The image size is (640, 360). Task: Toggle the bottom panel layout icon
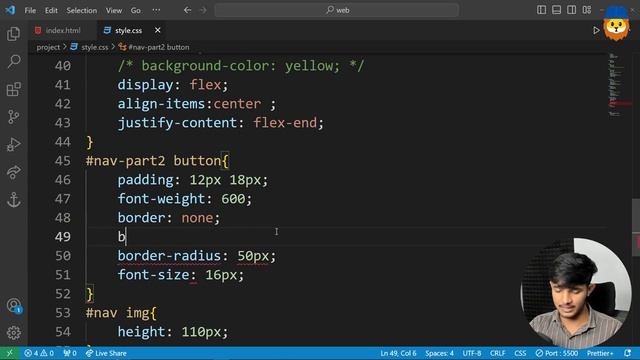pos(556,10)
